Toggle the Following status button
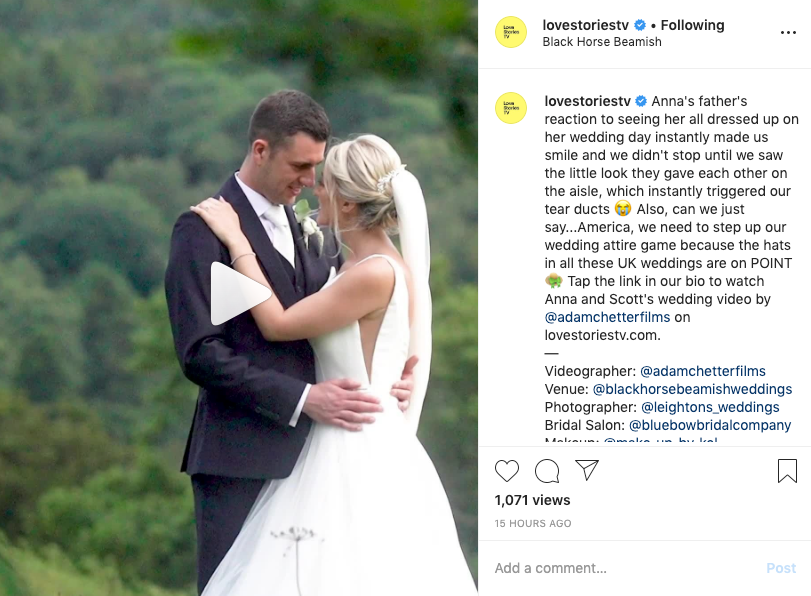 click(x=693, y=25)
